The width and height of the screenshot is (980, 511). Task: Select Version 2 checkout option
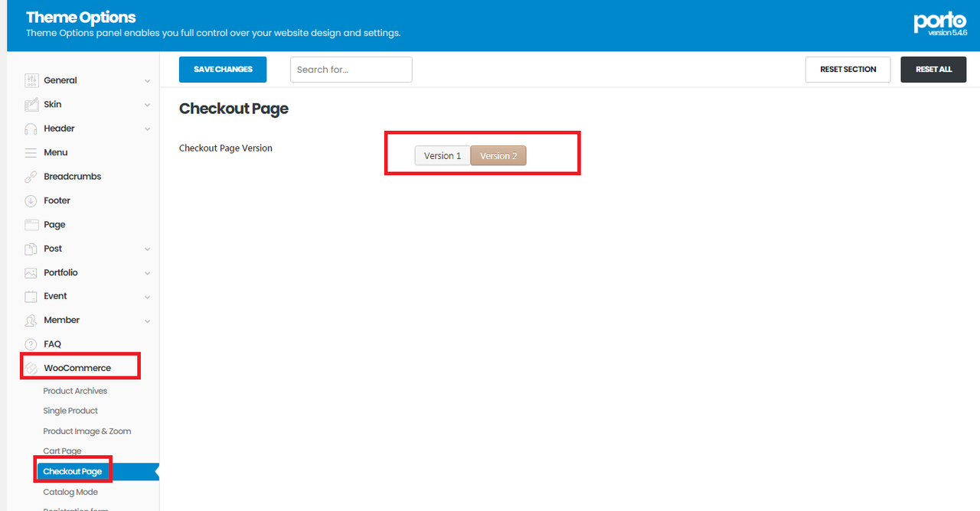pyautogui.click(x=498, y=155)
